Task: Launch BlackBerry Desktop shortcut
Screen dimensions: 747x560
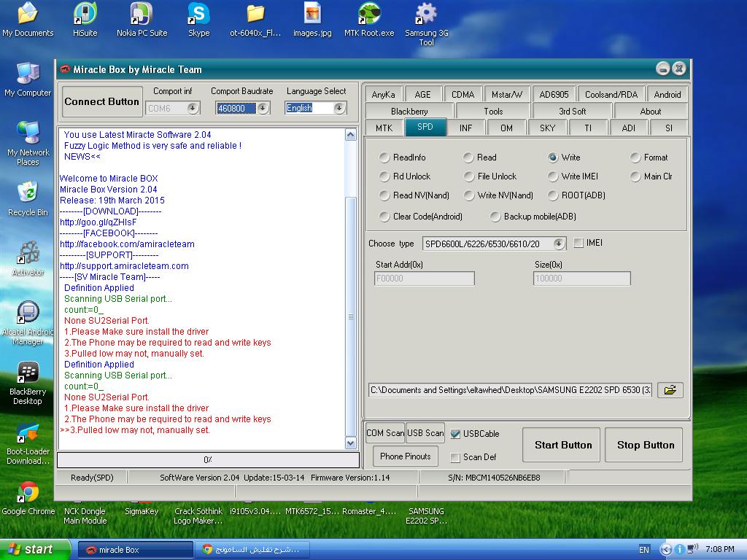Action: [x=28, y=383]
